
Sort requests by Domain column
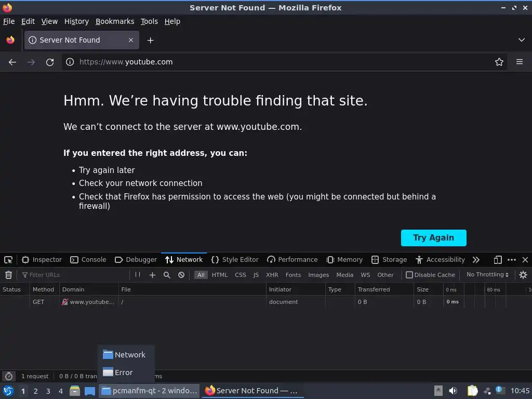(88, 289)
